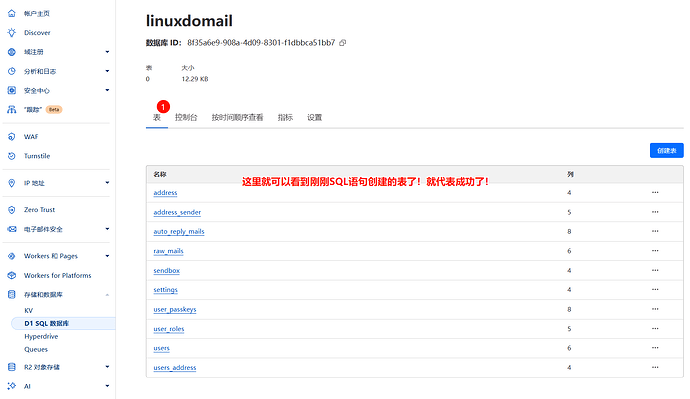Expand the IP 地址 menu
690x399 pixels.
pos(107,183)
